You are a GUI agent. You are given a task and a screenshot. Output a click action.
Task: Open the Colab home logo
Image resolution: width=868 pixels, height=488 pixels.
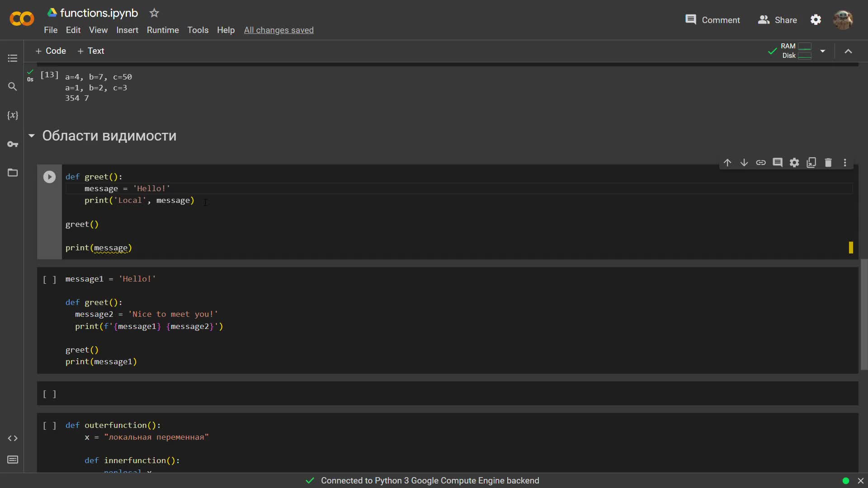[x=22, y=19]
